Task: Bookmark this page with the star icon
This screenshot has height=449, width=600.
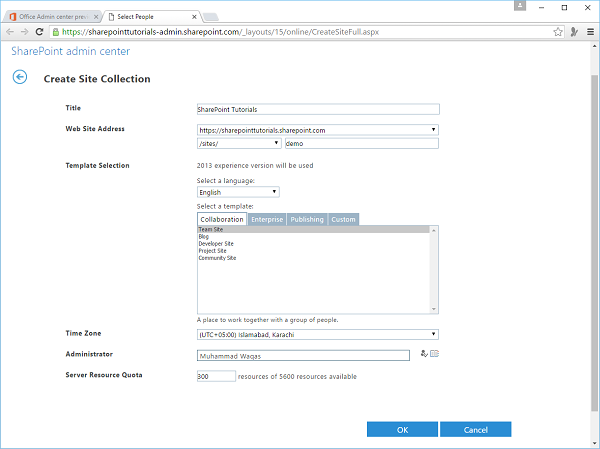Action: tap(558, 31)
